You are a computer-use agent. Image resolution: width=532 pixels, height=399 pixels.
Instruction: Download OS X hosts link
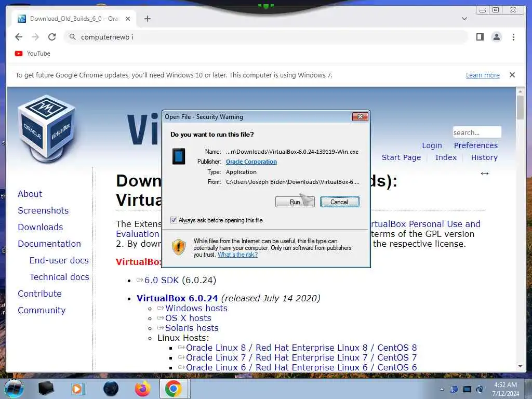[188, 318]
